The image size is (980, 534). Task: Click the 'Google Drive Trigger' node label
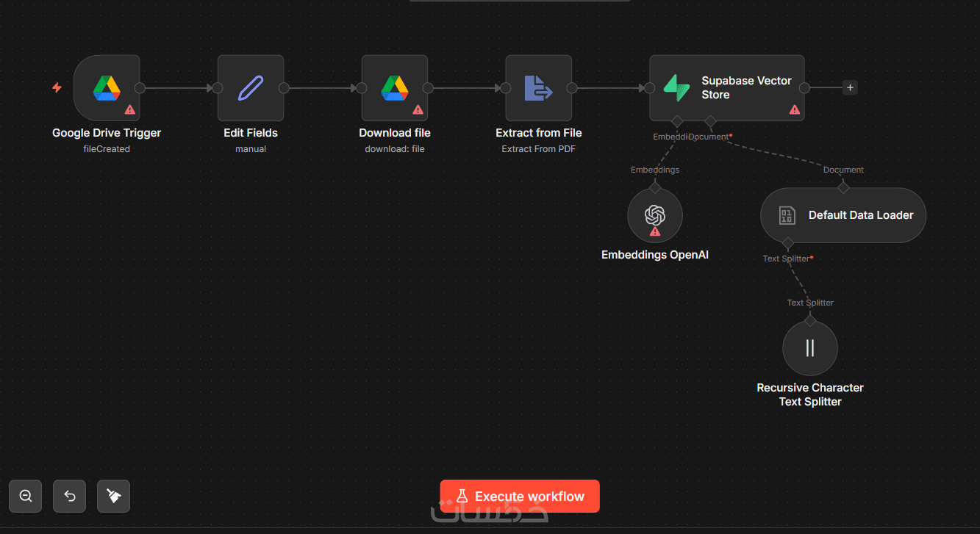click(x=107, y=133)
